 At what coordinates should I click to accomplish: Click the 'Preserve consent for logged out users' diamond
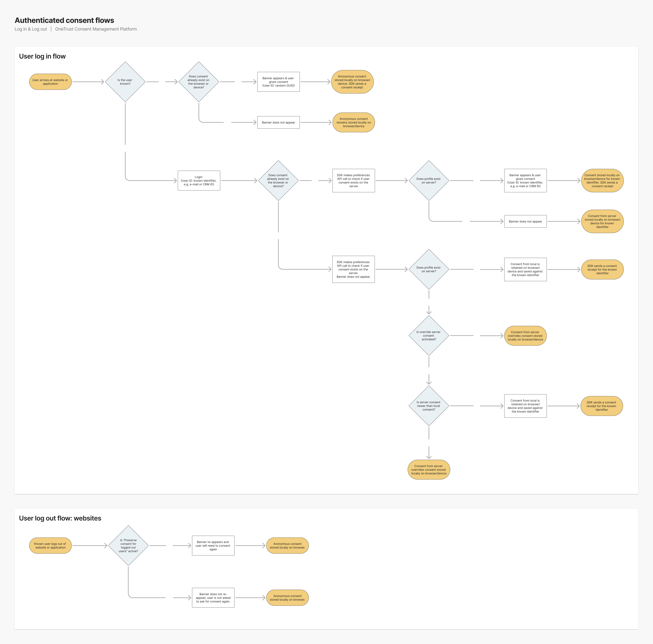128,546
